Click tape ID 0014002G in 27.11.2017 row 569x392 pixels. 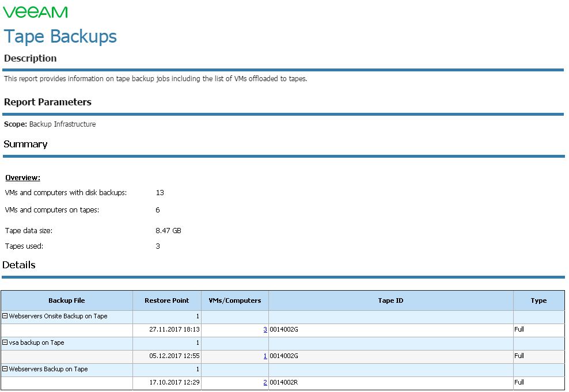pyautogui.click(x=284, y=330)
